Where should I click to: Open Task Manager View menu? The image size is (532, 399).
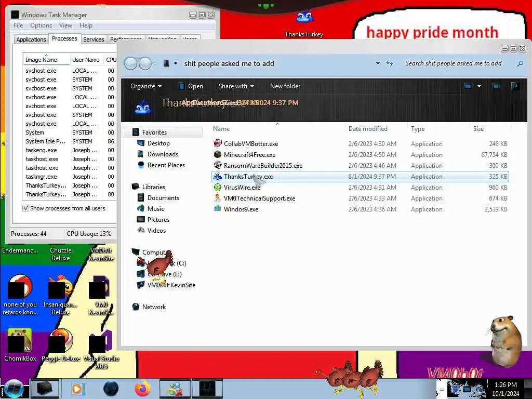(x=65, y=25)
